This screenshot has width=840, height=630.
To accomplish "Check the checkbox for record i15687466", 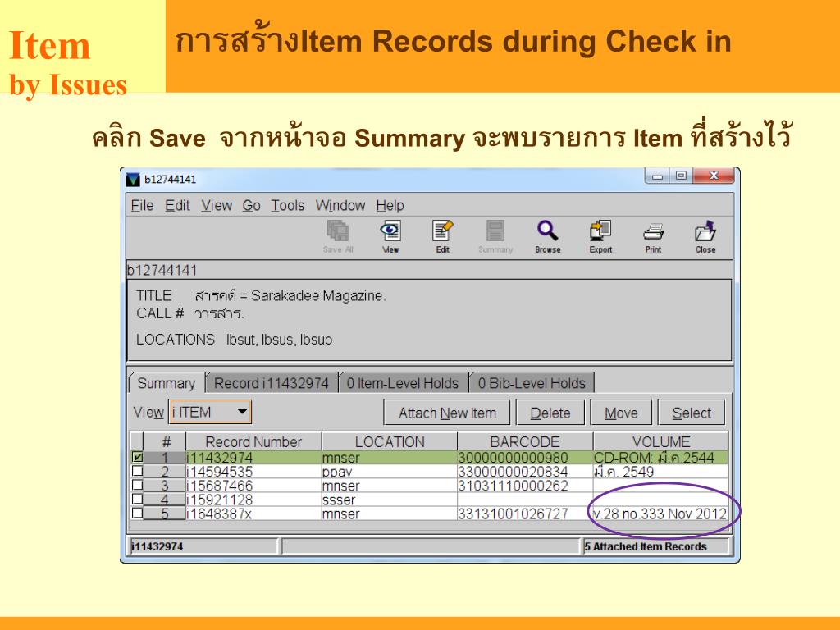I will point(137,485).
